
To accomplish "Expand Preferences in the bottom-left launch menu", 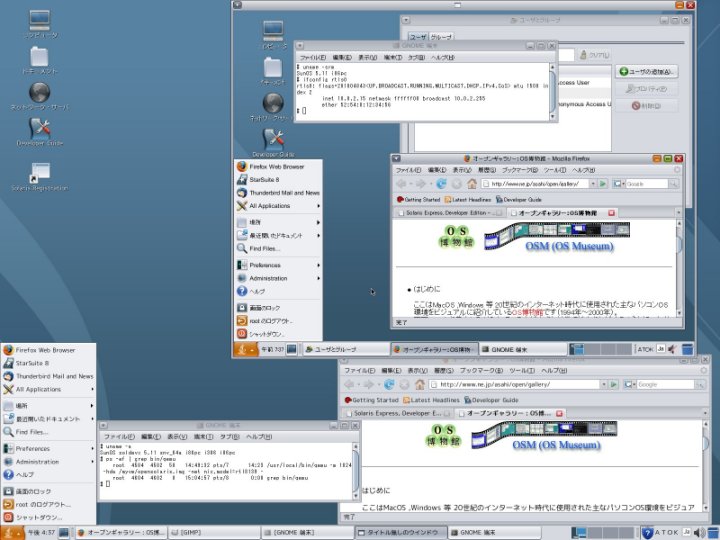I will pos(49,449).
